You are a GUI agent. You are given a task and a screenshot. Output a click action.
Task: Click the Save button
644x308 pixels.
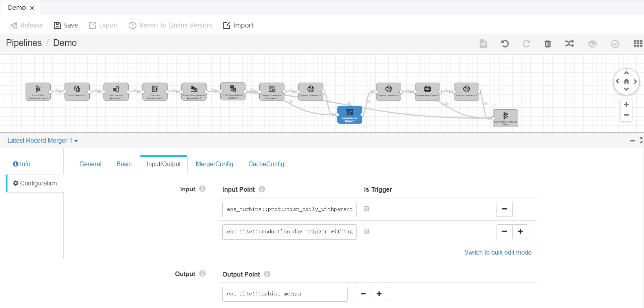tap(66, 26)
